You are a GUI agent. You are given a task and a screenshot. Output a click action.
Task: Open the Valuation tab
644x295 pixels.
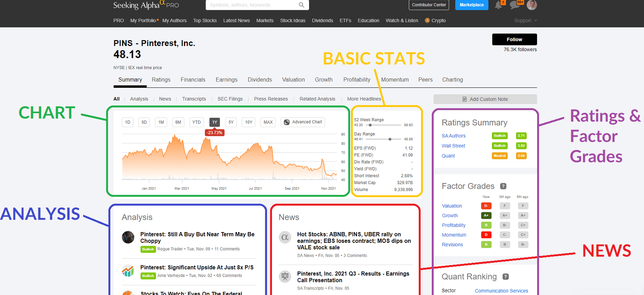293,80
